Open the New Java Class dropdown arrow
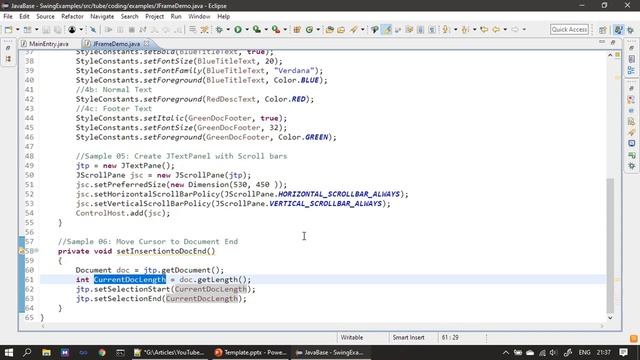This screenshot has width=640, height=360. point(318,29)
